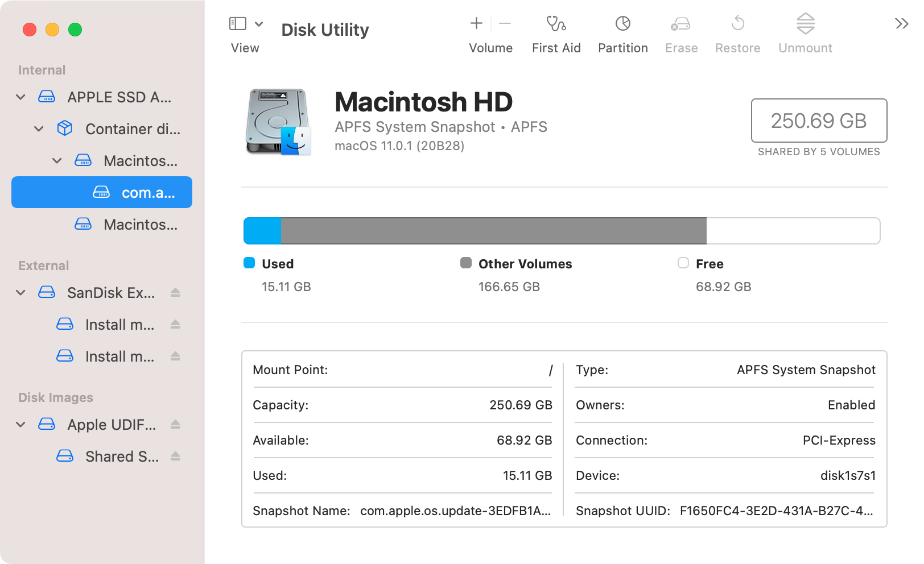Click 'SHARED BY 5 VOLUMES' caption

pos(819,152)
